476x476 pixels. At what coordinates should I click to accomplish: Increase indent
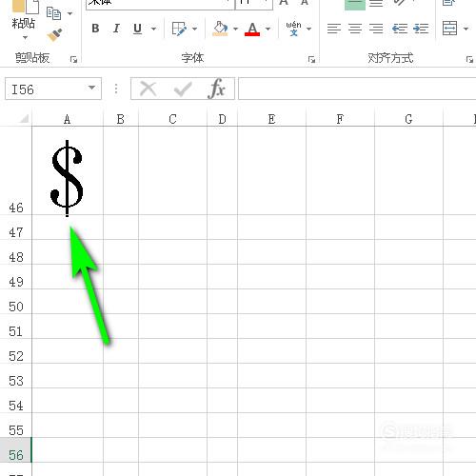tap(421, 29)
